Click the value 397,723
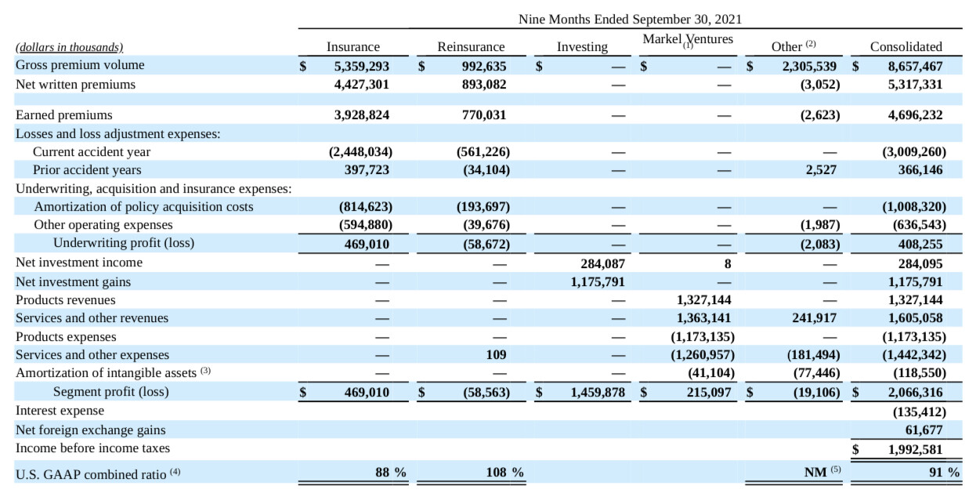Viewport: 980px width, 500px height. pyautogui.click(x=367, y=170)
